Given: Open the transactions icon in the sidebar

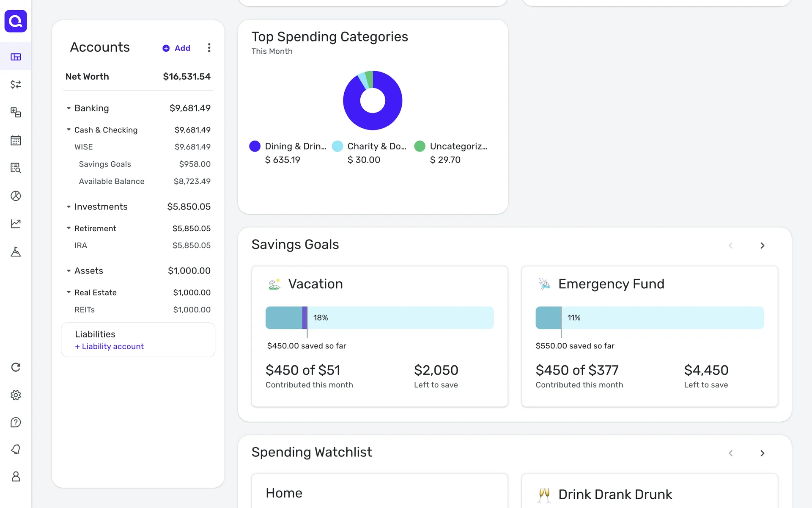Looking at the screenshot, I should (x=16, y=85).
